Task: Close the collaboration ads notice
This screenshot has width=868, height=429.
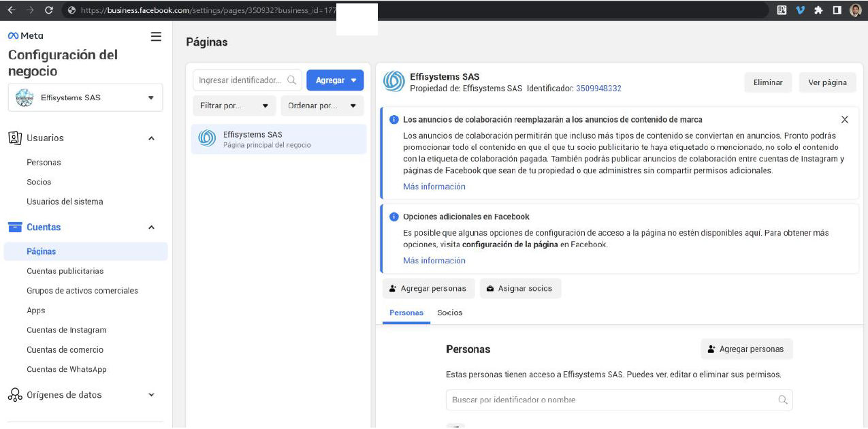Action: tap(845, 120)
